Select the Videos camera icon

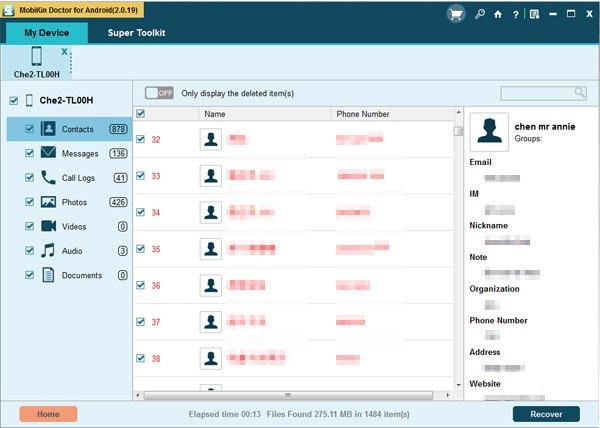point(48,226)
